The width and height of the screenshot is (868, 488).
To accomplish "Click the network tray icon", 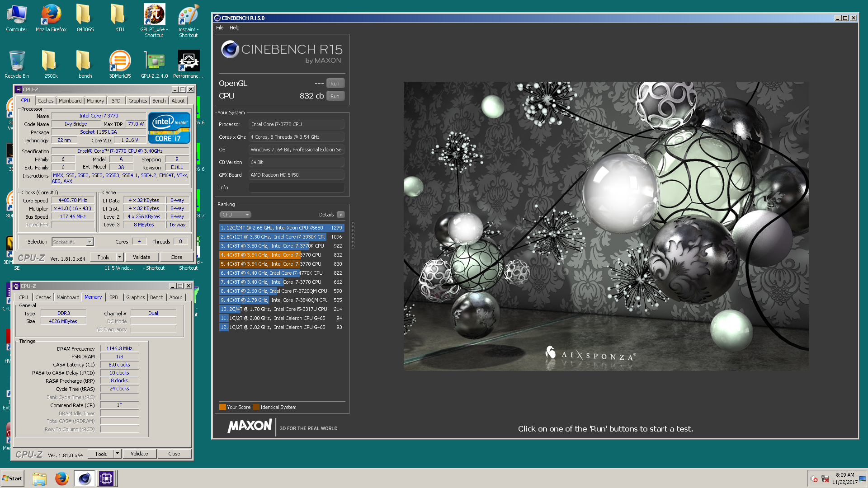I will click(825, 479).
